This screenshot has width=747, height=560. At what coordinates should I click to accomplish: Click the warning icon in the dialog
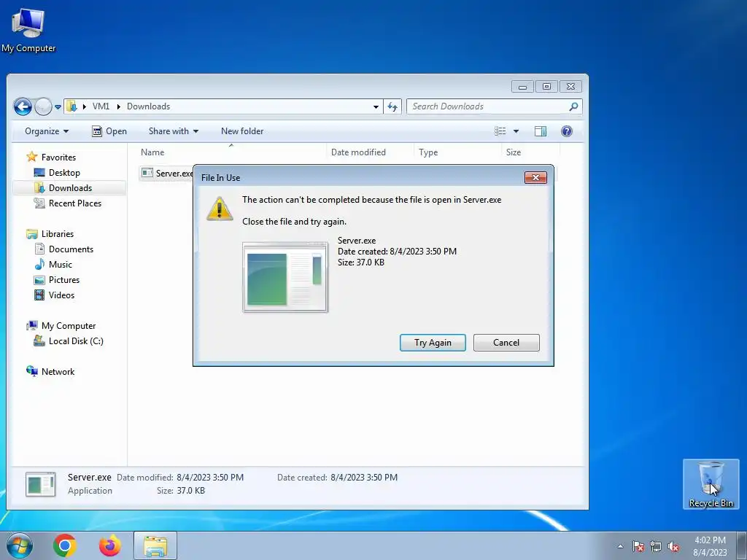pyautogui.click(x=219, y=209)
